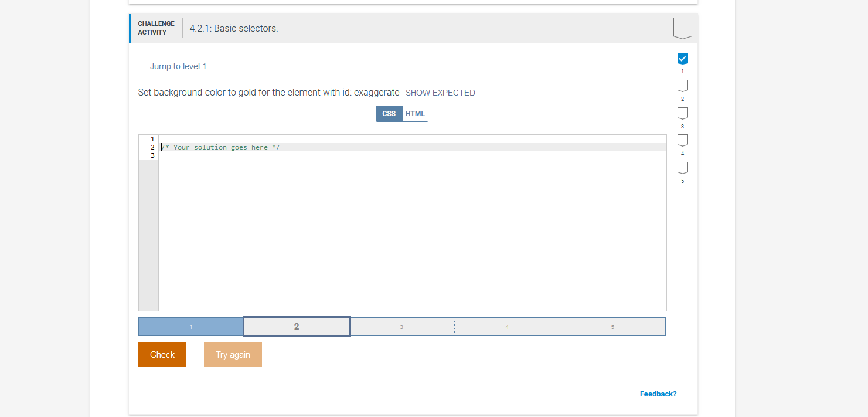Select segment 3 in the level progress bar
The image size is (868, 417).
pos(401,326)
